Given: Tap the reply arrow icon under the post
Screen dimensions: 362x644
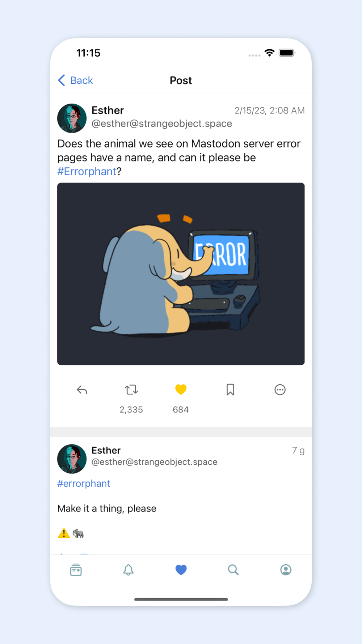Looking at the screenshot, I should pos(82,390).
